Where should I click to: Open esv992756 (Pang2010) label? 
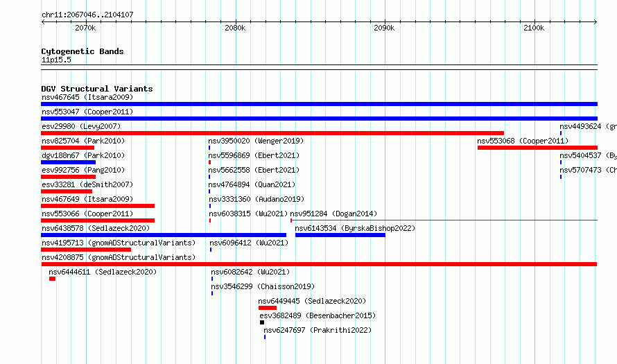point(83,170)
